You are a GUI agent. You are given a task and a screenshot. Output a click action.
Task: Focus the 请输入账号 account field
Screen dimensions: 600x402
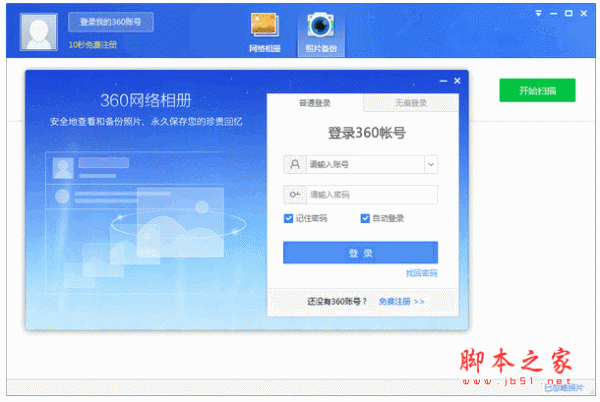click(365, 164)
